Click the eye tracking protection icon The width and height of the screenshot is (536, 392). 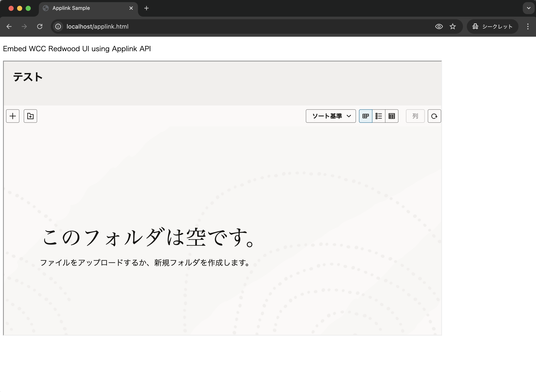(x=439, y=26)
